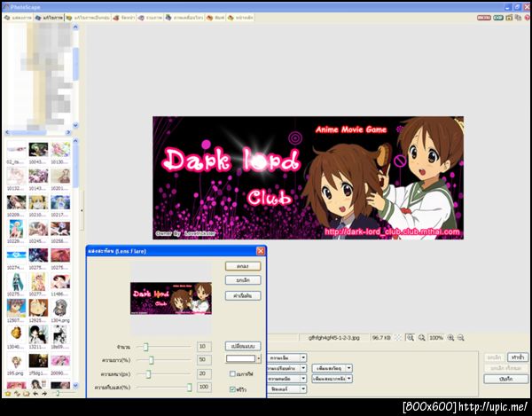Click the length value field showing 50

pyautogui.click(x=204, y=359)
